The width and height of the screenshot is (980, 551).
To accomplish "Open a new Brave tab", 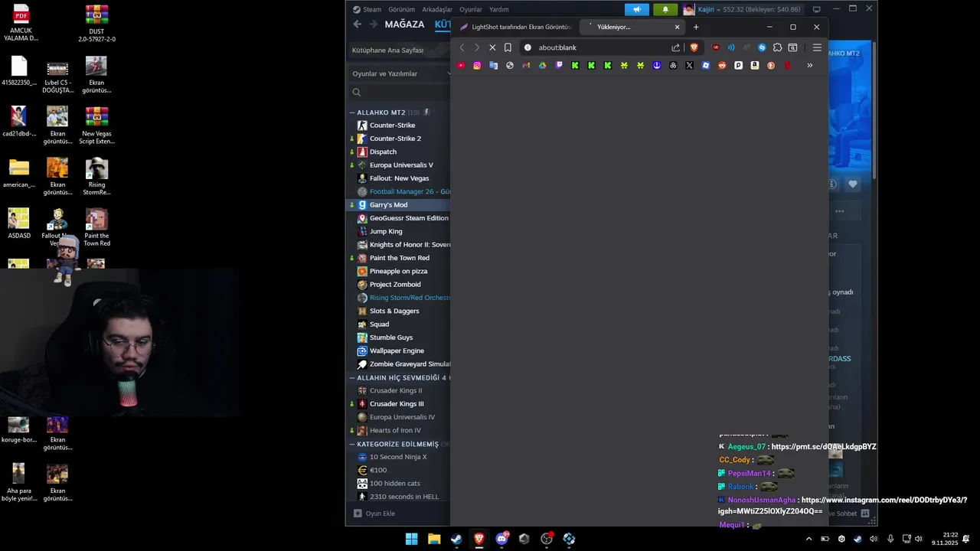I will pyautogui.click(x=696, y=27).
